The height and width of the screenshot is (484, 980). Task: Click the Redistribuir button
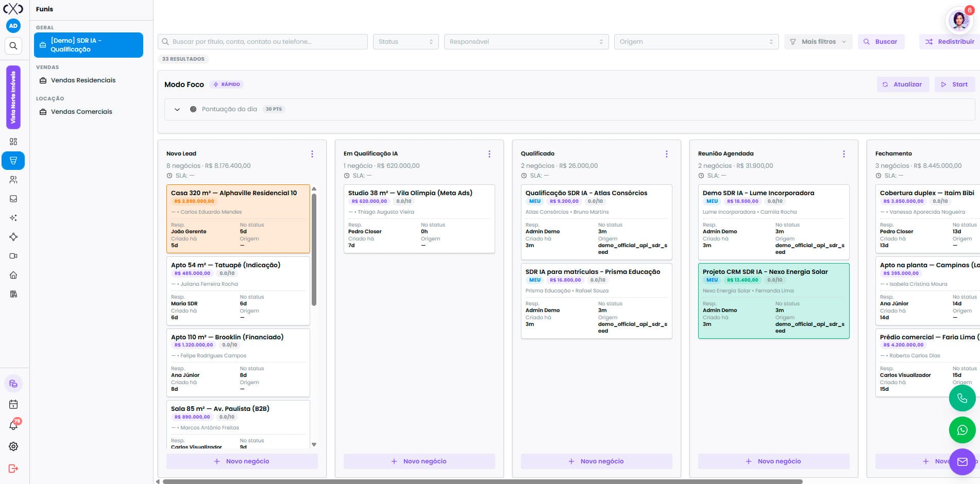point(950,42)
